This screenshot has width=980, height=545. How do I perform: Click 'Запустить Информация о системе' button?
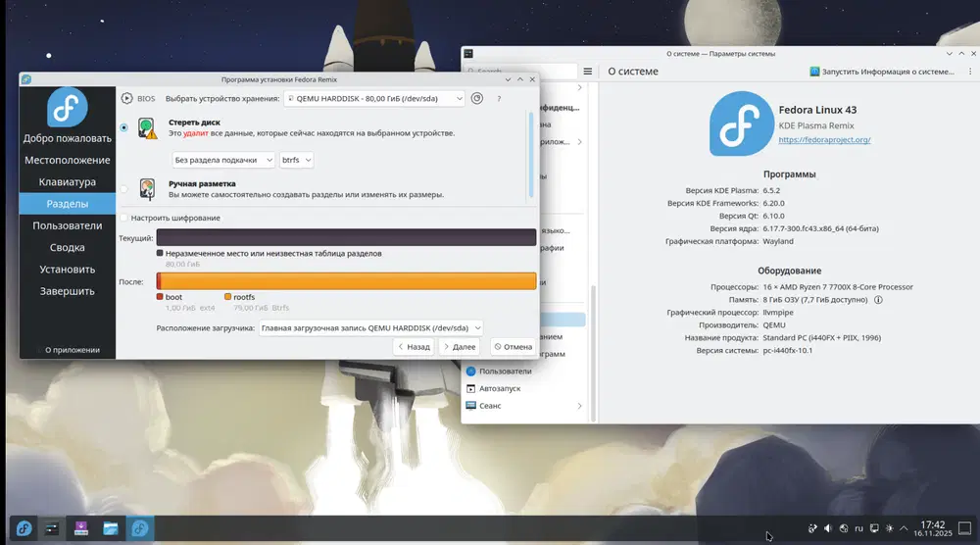tap(882, 72)
